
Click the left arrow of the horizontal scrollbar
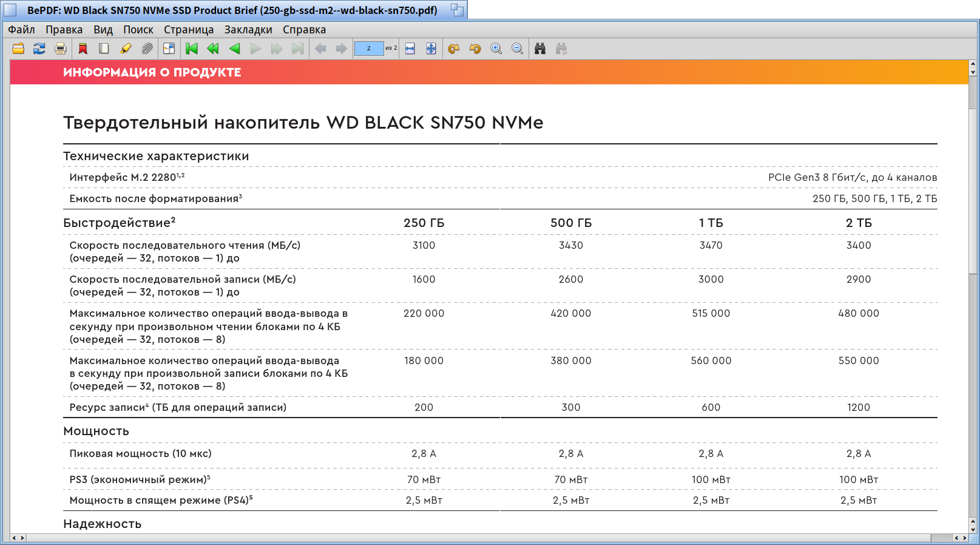pyautogui.click(x=14, y=538)
